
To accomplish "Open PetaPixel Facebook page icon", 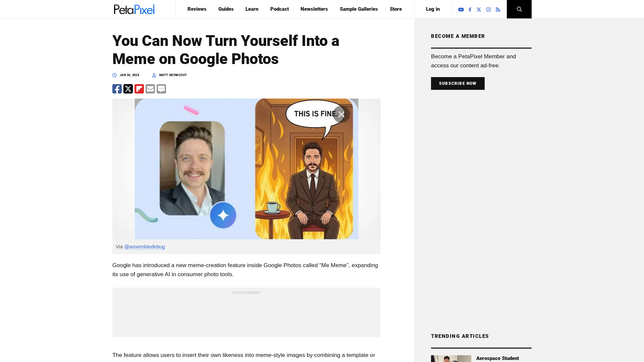I will (470, 10).
